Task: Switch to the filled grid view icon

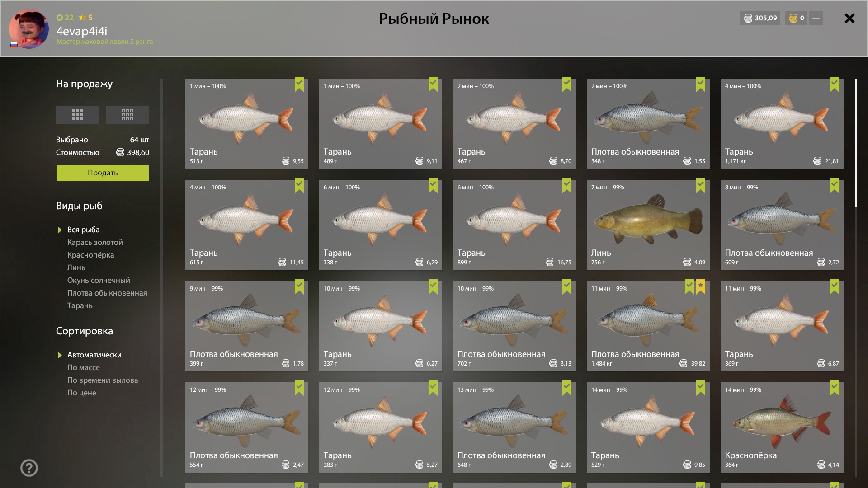Action: click(x=78, y=115)
